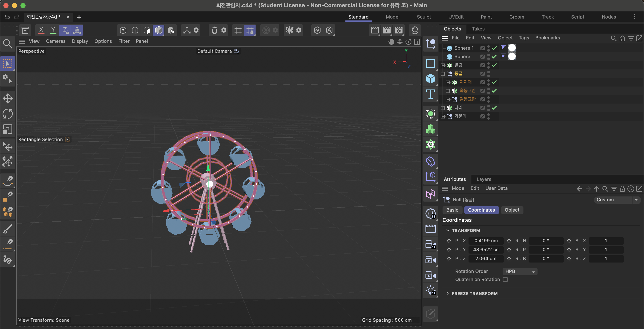The height and width of the screenshot is (329, 644).
Task: Select the Object attributes button
Action: tap(512, 210)
